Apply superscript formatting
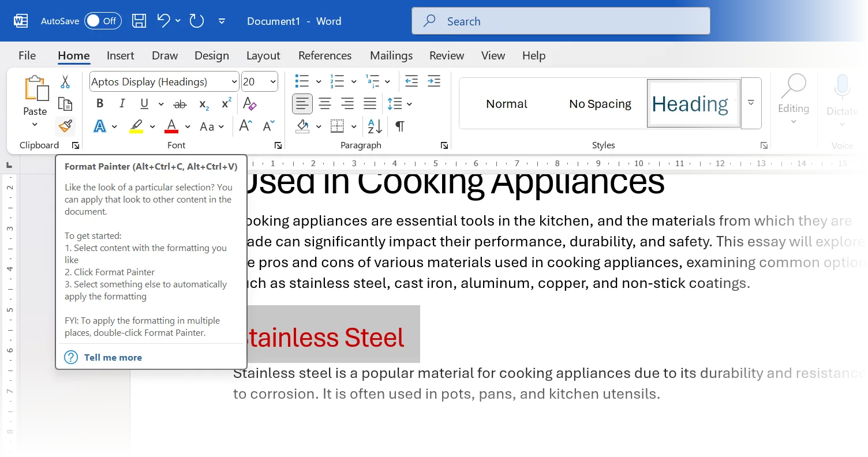Screen dimensions: 868x457 point(225,103)
